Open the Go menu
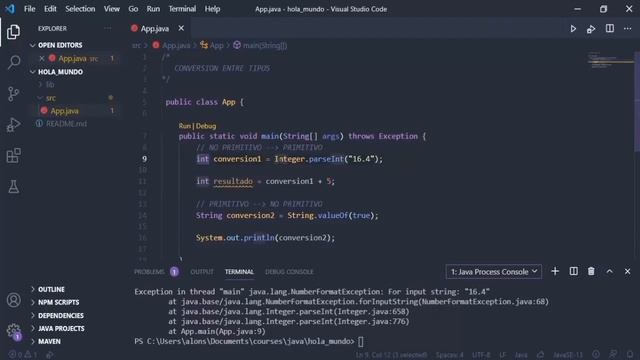 (x=133, y=9)
